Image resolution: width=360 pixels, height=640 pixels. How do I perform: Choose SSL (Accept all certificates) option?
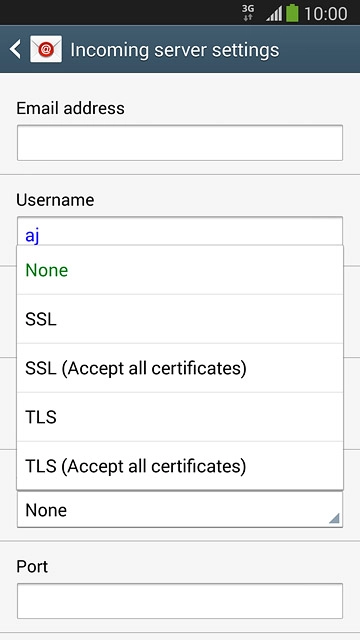click(180, 368)
